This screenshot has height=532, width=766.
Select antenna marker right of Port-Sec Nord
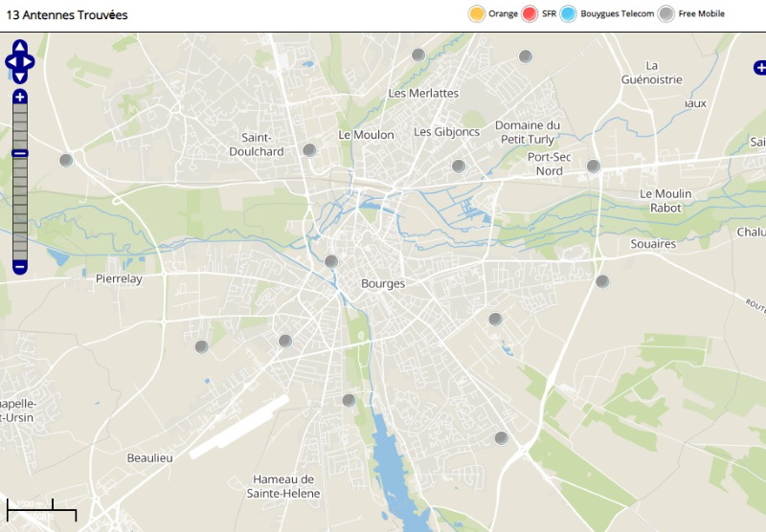[594, 166]
